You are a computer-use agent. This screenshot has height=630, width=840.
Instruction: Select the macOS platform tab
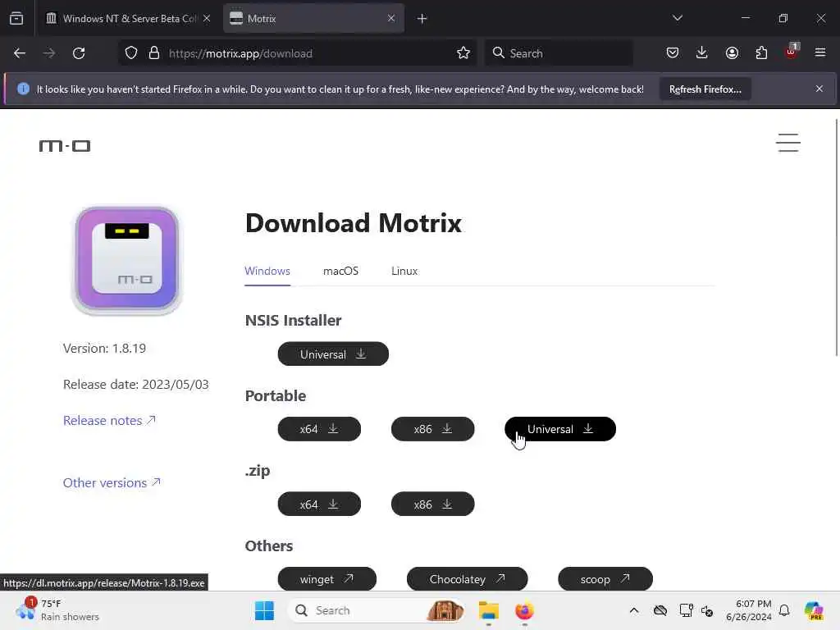340,271
